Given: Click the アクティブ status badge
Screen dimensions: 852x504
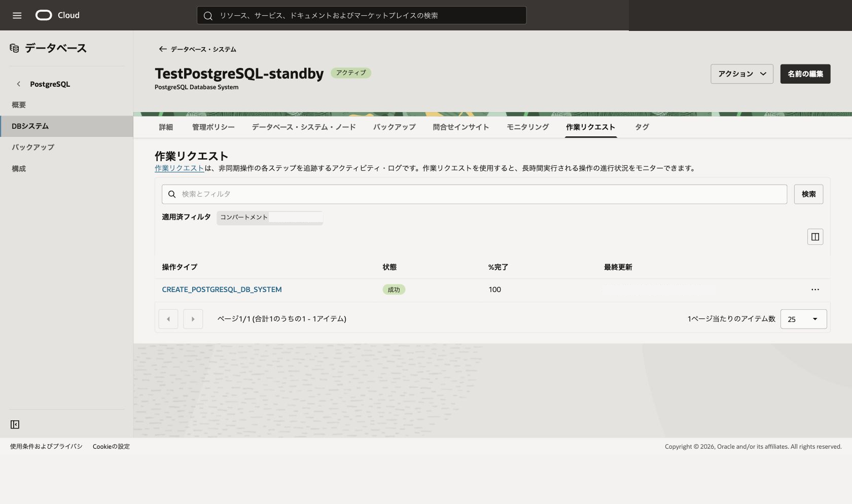Looking at the screenshot, I should pyautogui.click(x=351, y=73).
